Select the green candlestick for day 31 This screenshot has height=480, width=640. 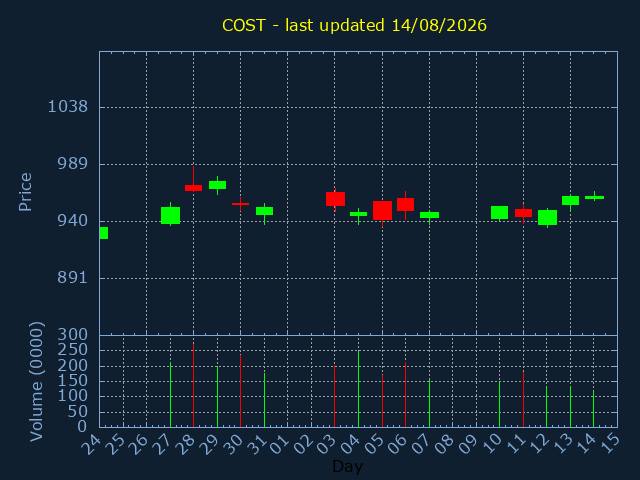[x=264, y=211]
